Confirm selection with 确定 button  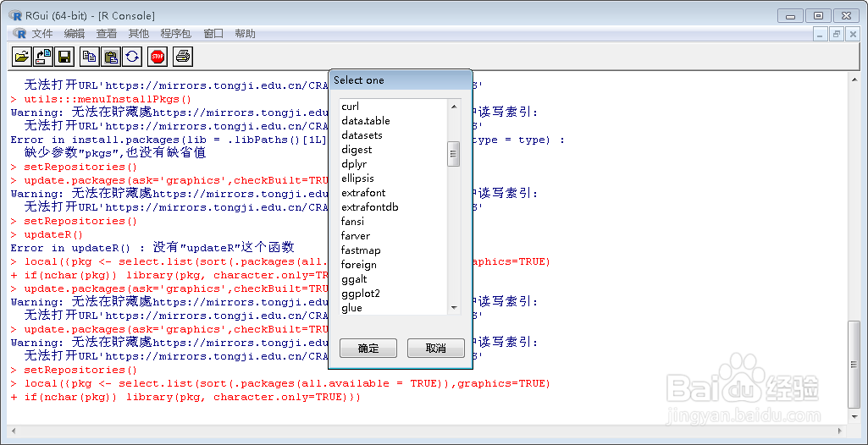point(368,349)
